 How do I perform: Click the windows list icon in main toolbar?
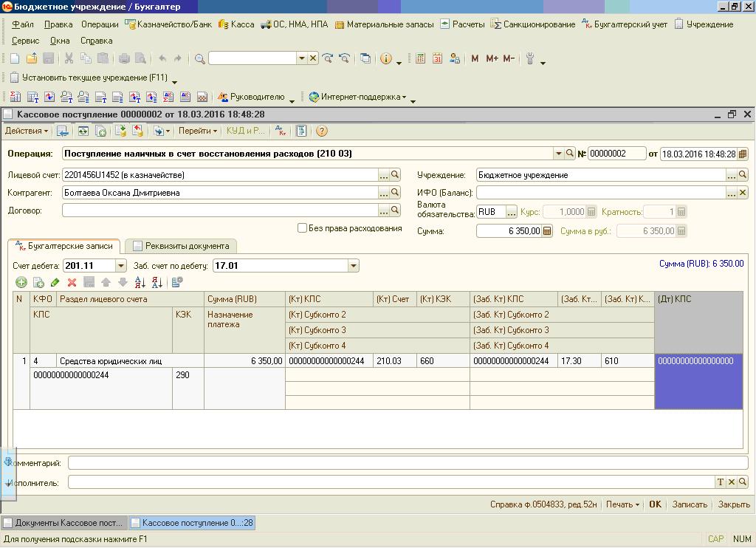(x=365, y=58)
